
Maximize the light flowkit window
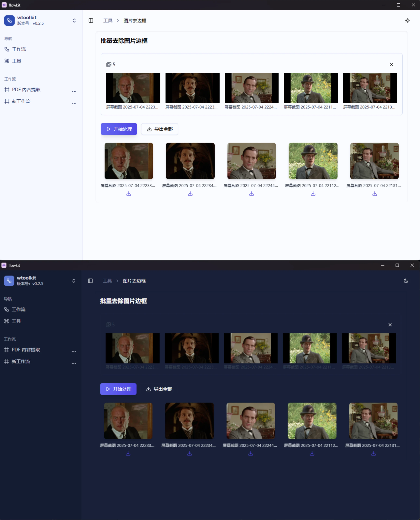click(399, 5)
